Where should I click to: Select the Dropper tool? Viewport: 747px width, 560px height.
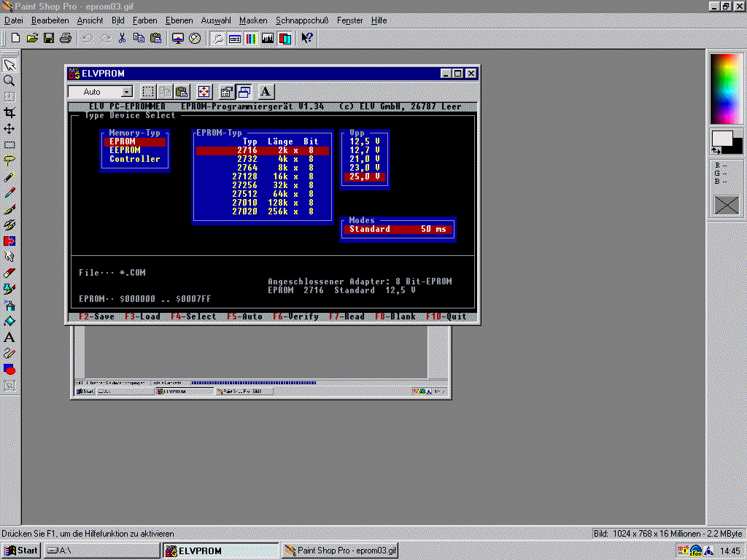pos(9,192)
